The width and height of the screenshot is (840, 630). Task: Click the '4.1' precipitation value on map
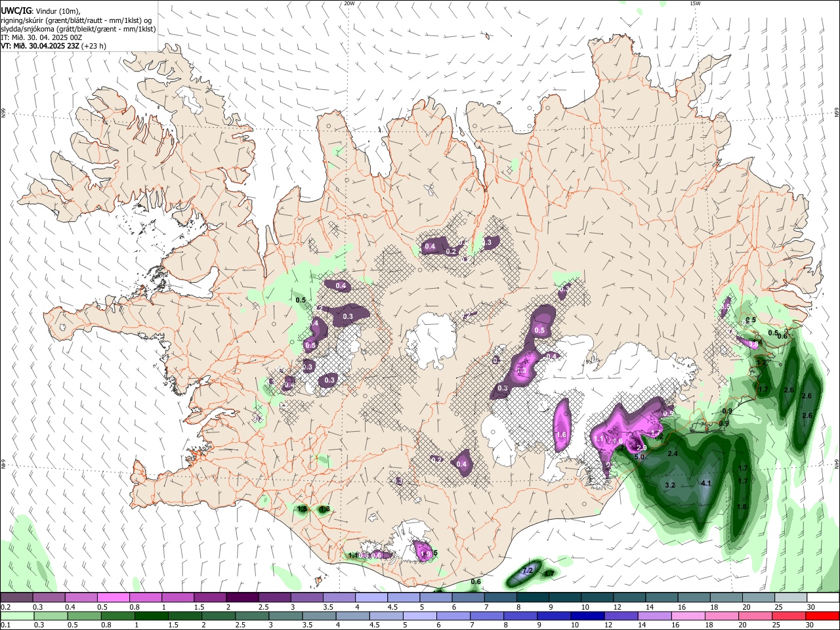[x=706, y=483]
